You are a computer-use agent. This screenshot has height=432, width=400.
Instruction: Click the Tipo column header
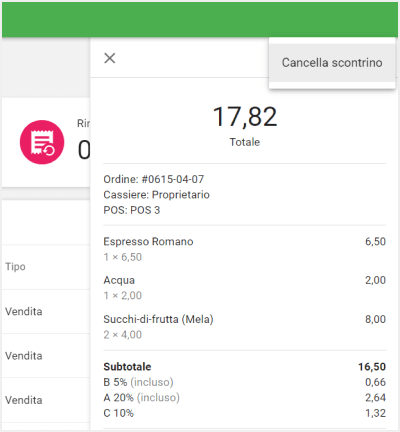click(x=15, y=267)
